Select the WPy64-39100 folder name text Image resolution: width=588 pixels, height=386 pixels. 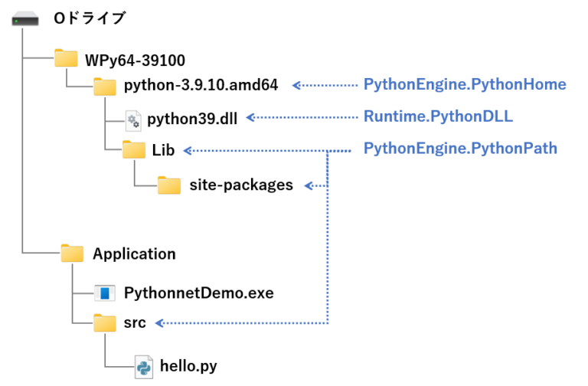point(136,60)
